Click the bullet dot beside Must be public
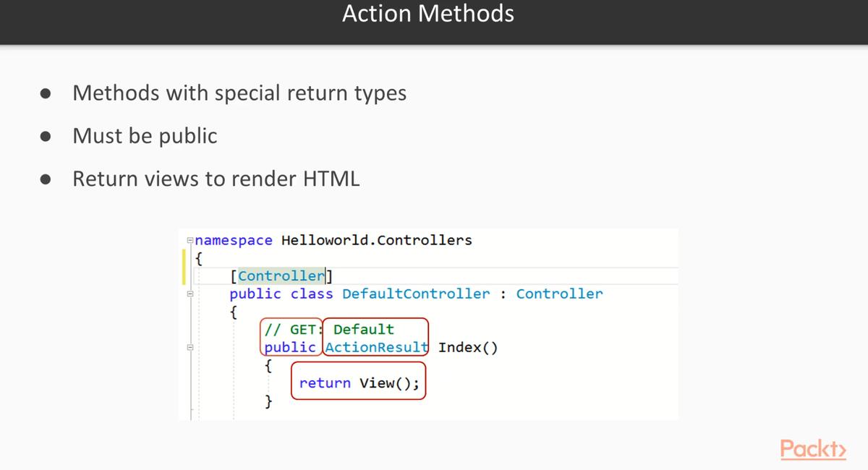868x470 pixels. pyautogui.click(x=46, y=137)
